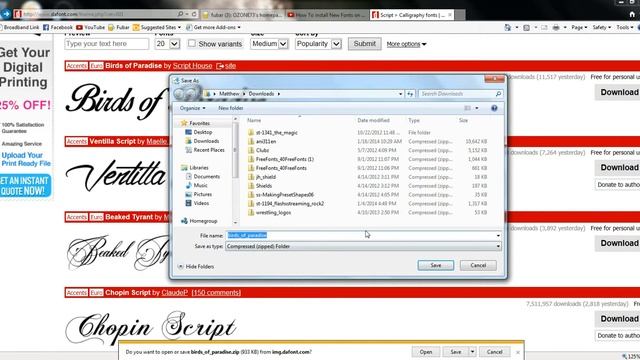This screenshot has width=640, height=360.
Task: Click the printer icon in command bar
Action: 556,27
